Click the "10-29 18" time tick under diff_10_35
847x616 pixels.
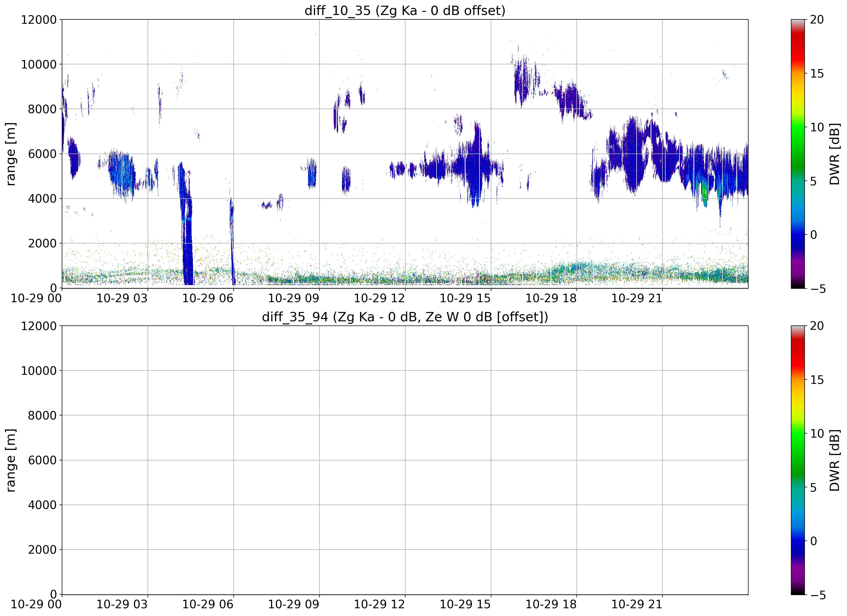pyautogui.click(x=551, y=298)
